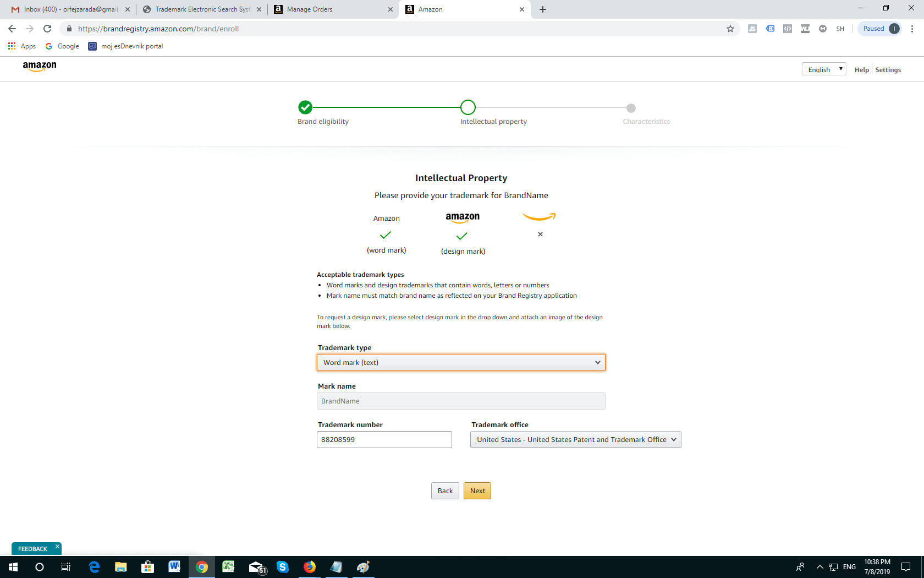This screenshot has width=924, height=578.
Task: Click the Characteristics step dot
Action: coord(631,108)
